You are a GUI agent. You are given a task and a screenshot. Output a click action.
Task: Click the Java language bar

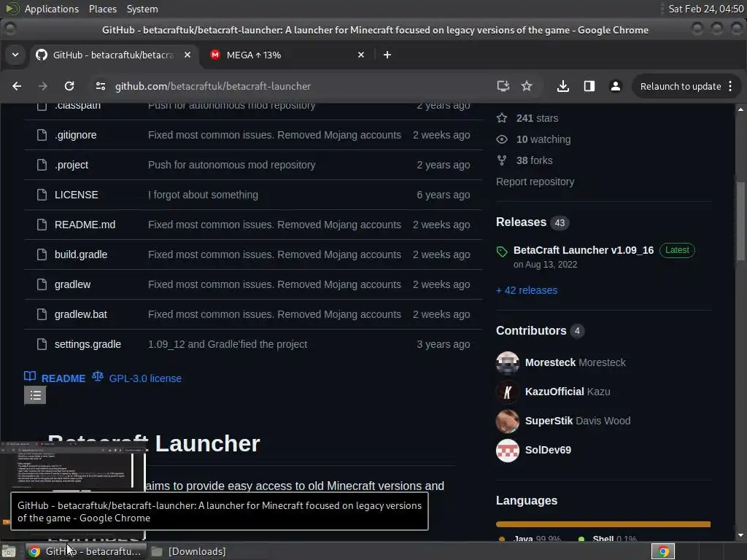pos(602,524)
